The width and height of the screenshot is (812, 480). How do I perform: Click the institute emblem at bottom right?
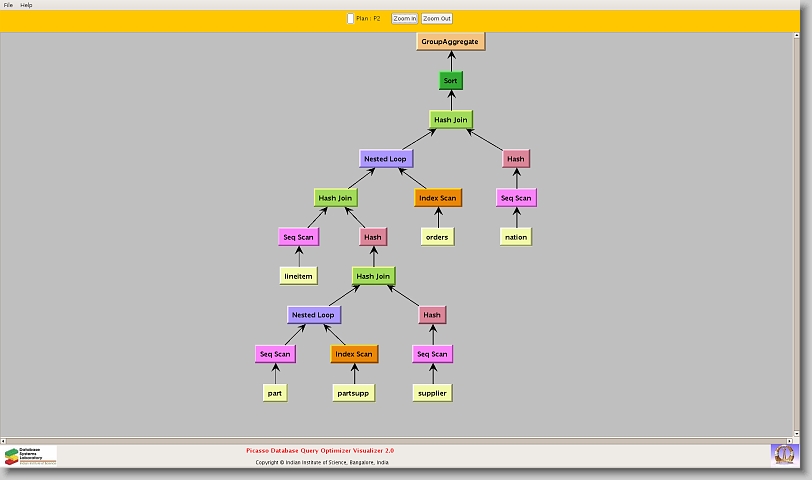[784, 454]
